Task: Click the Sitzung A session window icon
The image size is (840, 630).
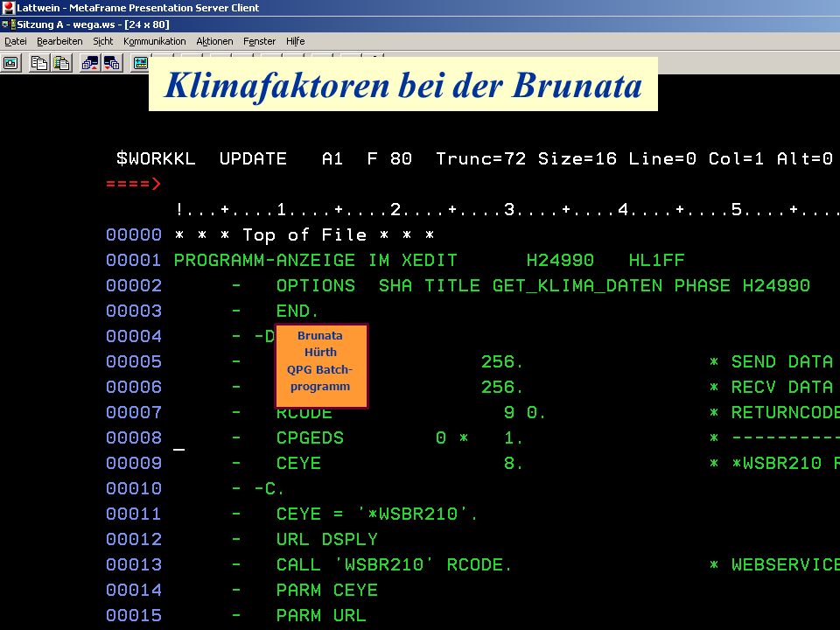Action: pyautogui.click(x=9, y=24)
